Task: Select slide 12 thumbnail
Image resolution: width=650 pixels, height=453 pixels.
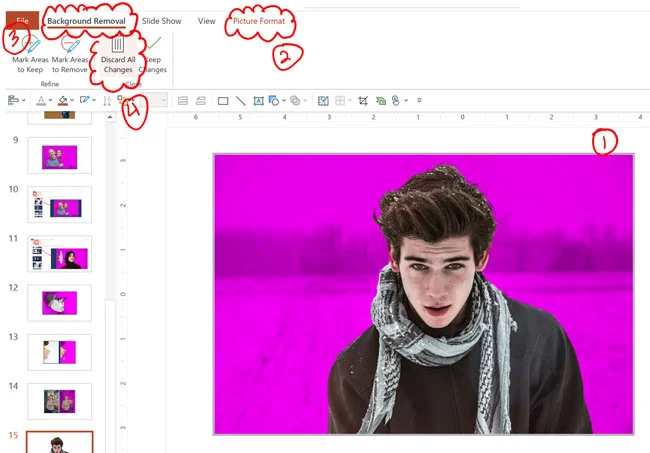Action: tap(59, 303)
